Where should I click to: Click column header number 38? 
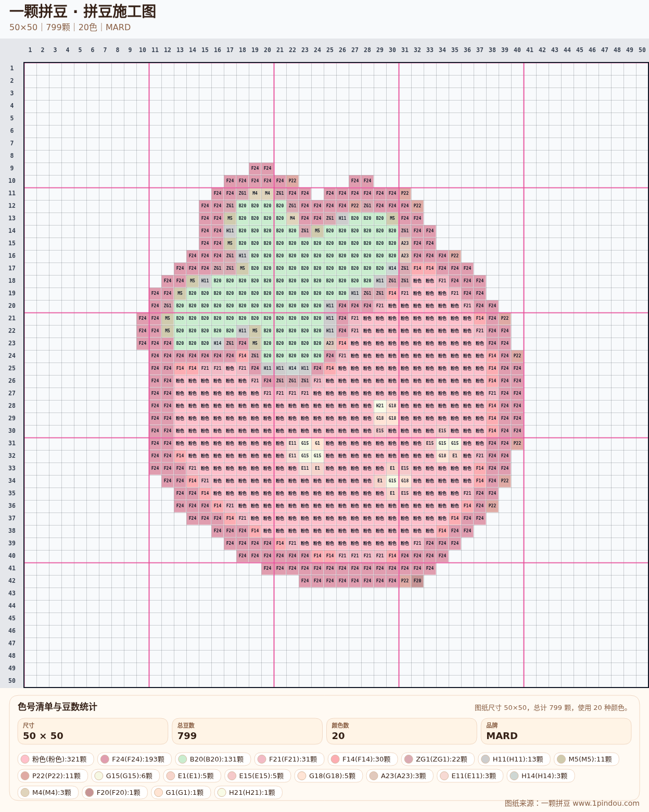click(492, 50)
